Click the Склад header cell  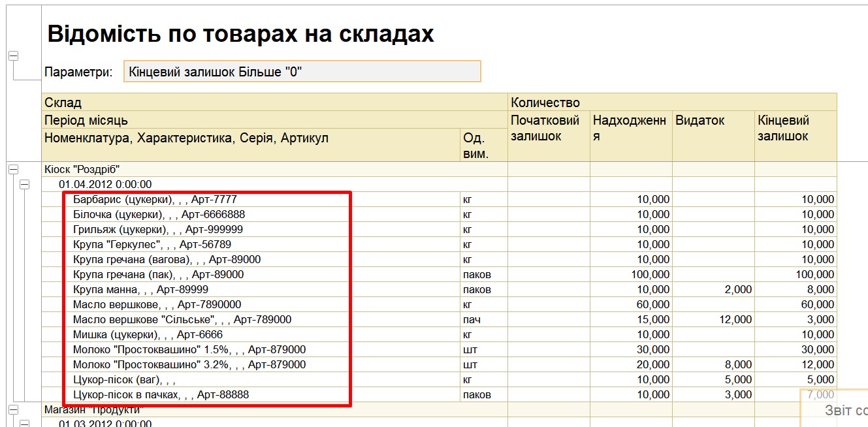(275, 103)
